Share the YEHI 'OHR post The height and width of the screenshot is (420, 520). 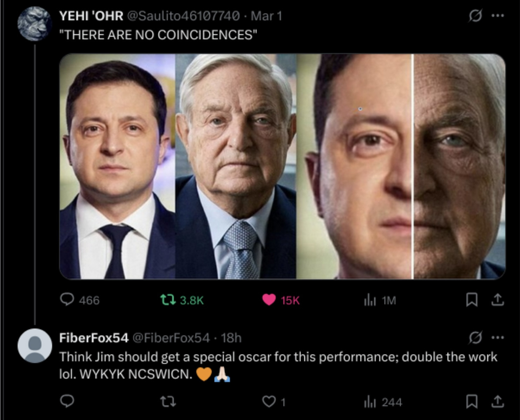[x=497, y=300]
